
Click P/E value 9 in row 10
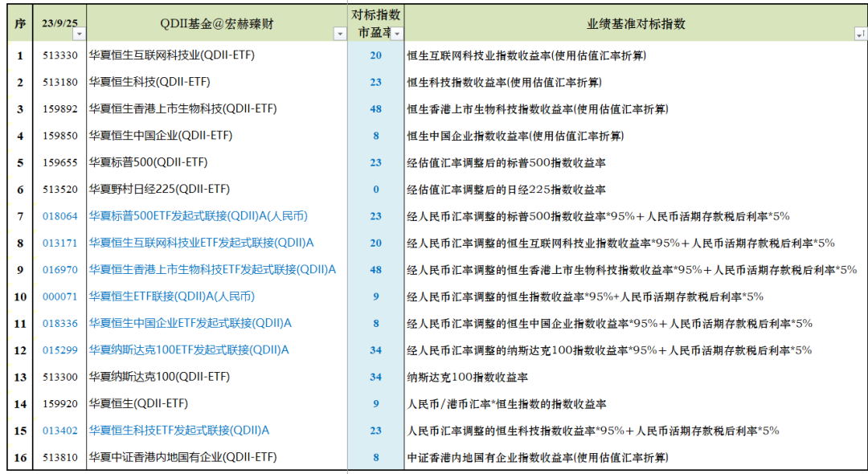pos(376,296)
